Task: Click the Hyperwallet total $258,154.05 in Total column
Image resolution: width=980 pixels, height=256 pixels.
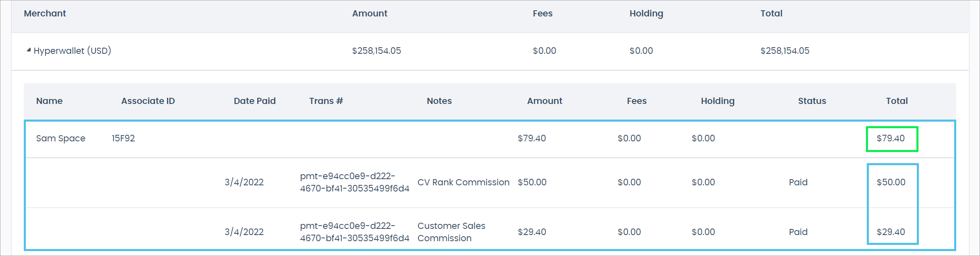Action: (x=785, y=51)
